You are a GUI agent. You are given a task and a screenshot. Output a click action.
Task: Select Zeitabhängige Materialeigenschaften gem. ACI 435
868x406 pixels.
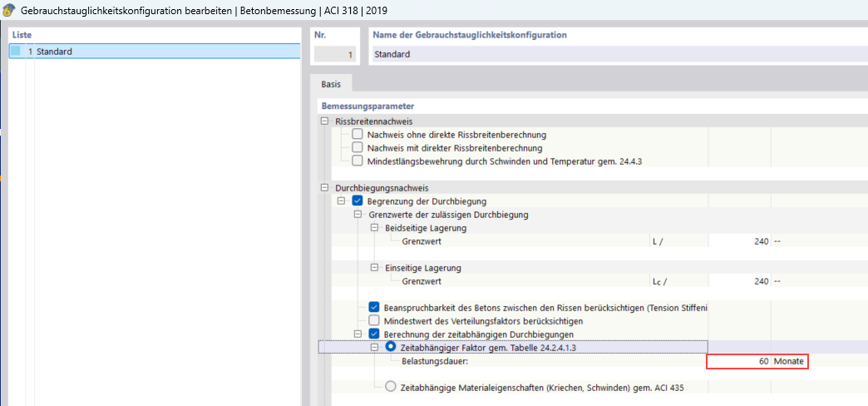pos(391,387)
